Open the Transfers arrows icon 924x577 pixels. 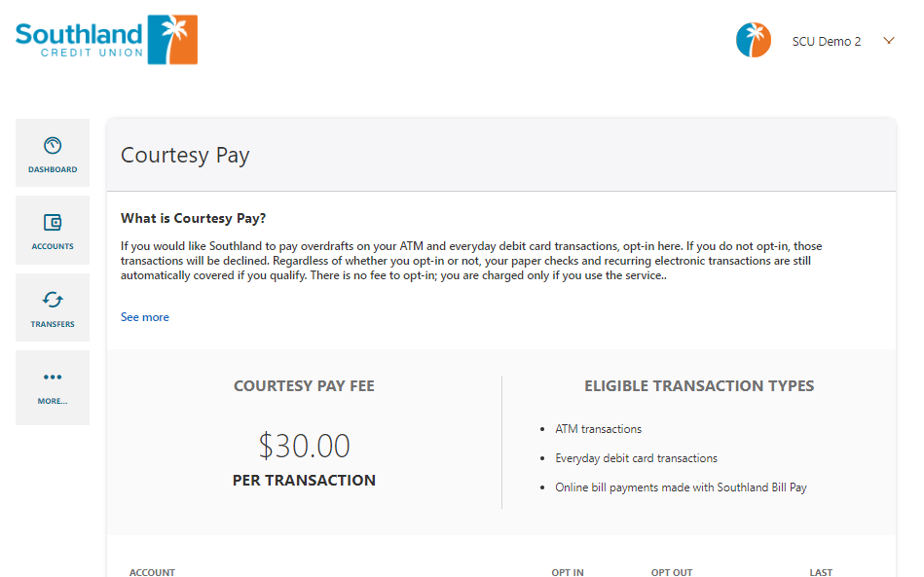click(x=53, y=300)
